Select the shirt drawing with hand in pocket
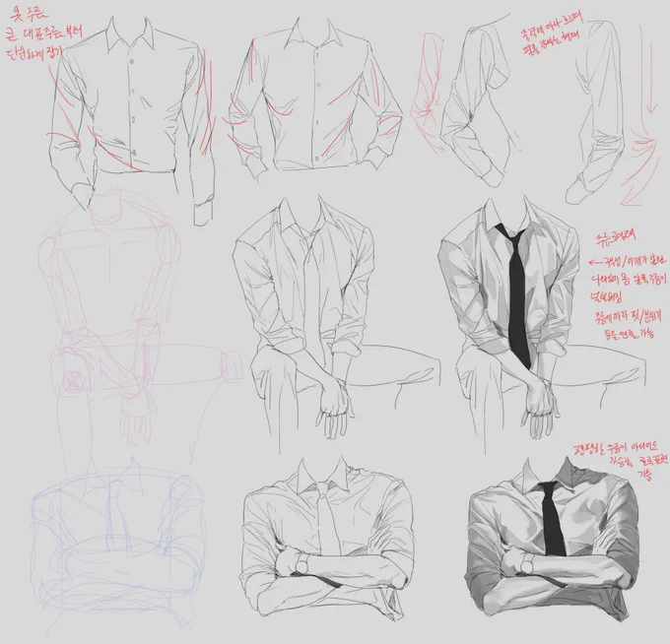The image size is (670, 644). (132, 119)
